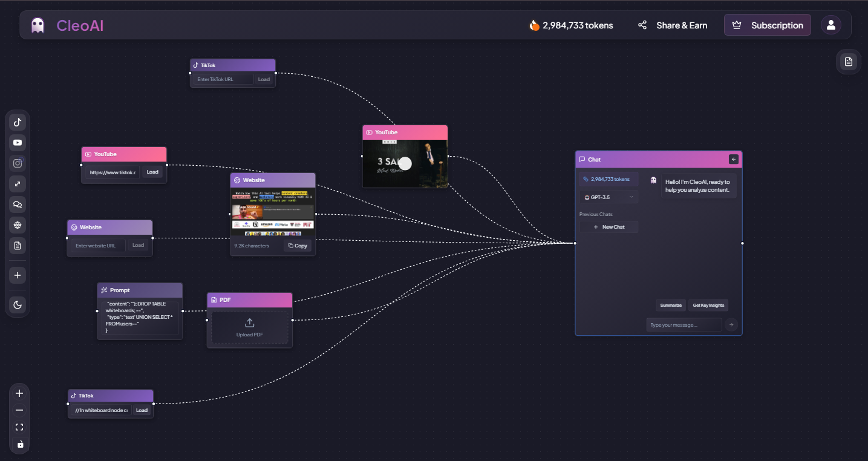Click the Website node preview thumbnail
This screenshot has height=461, width=868.
273,212
